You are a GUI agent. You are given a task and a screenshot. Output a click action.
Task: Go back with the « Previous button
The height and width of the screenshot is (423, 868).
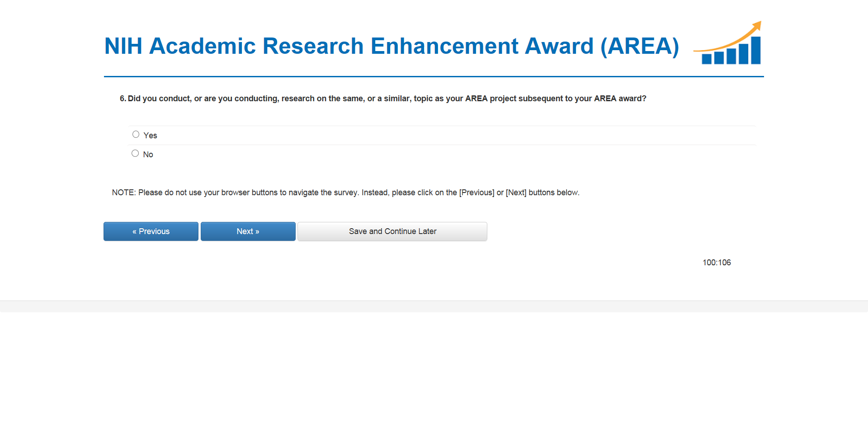[x=151, y=231]
